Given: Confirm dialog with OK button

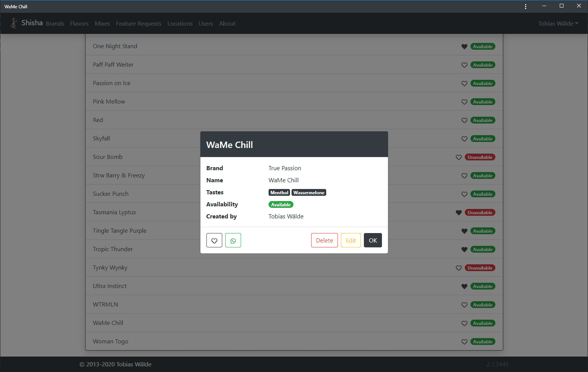Looking at the screenshot, I should (x=373, y=240).
